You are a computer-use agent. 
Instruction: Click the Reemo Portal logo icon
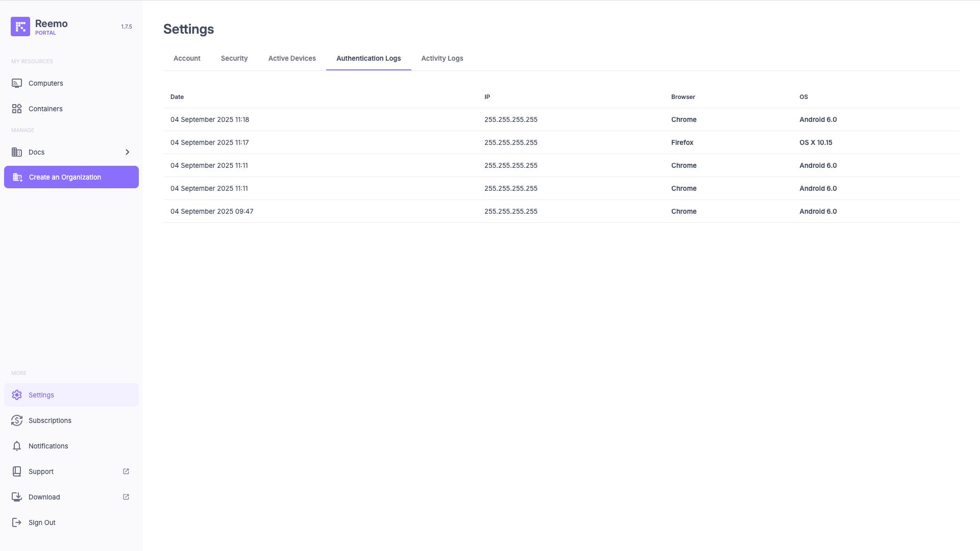pos(20,27)
